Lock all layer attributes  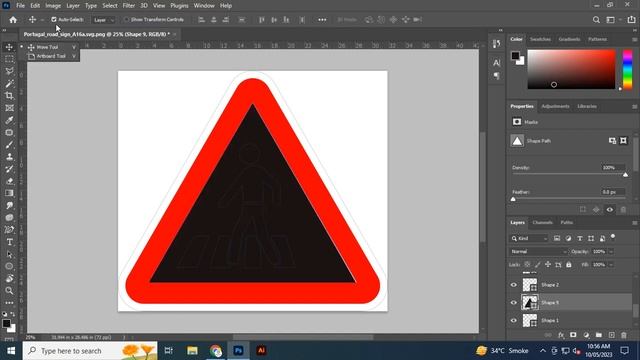pos(569,264)
